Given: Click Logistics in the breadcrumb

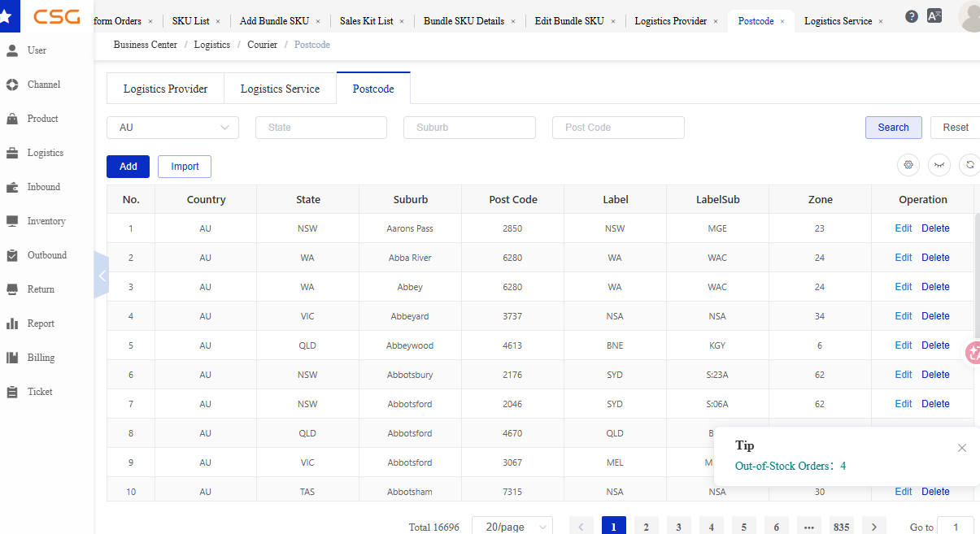Looking at the screenshot, I should point(212,45).
